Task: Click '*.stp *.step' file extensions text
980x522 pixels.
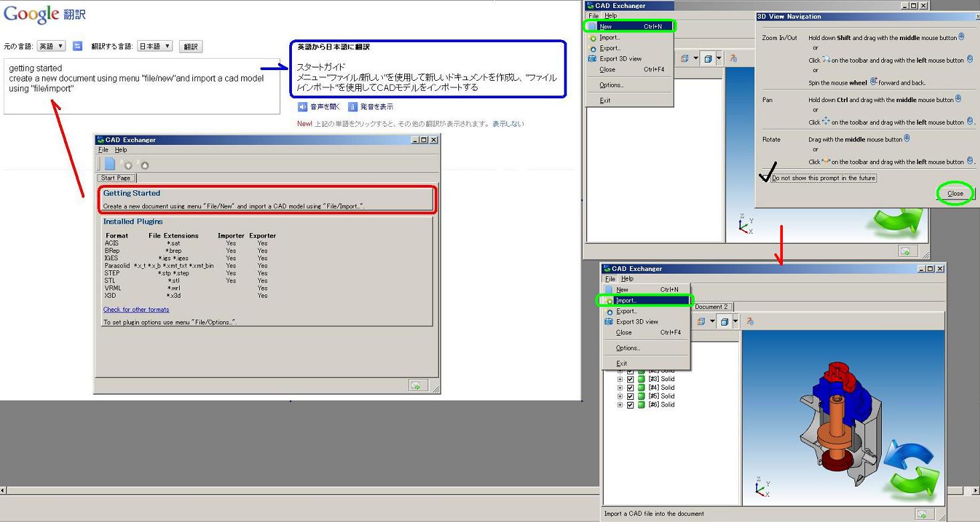Action: (x=174, y=273)
